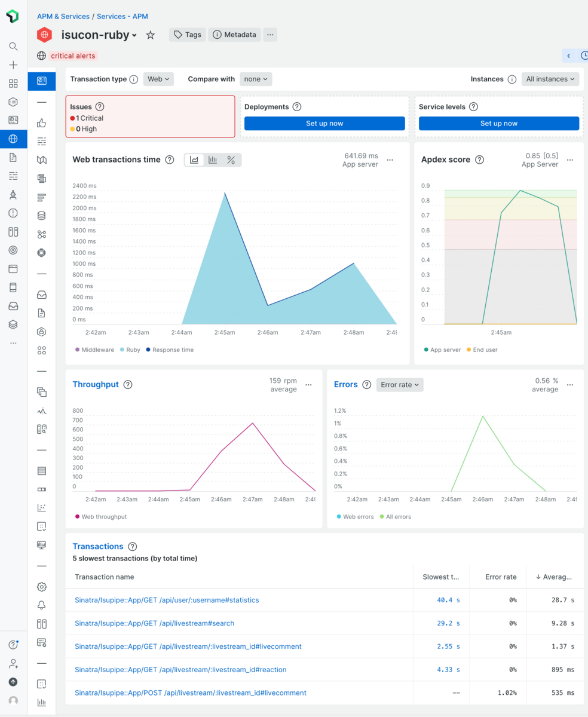Open the padlock hexagon icon in service sidebar

[42, 332]
